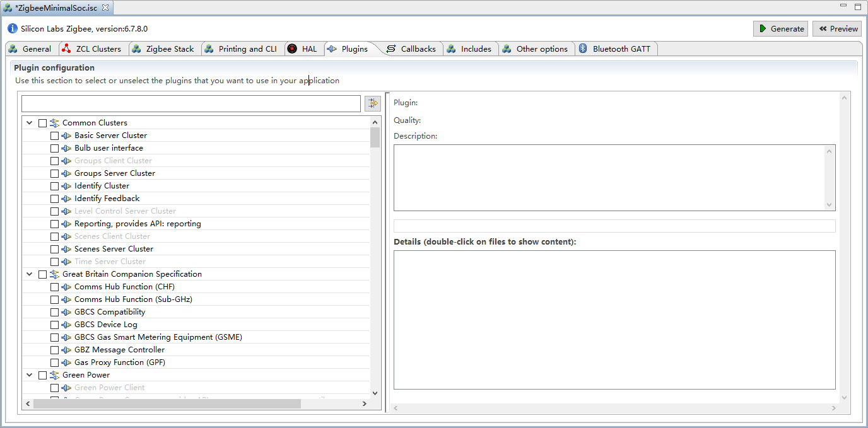Click the GBCS Gas Smart Metering plugin icon
Screen dimensions: 868x428
[x=66, y=337]
